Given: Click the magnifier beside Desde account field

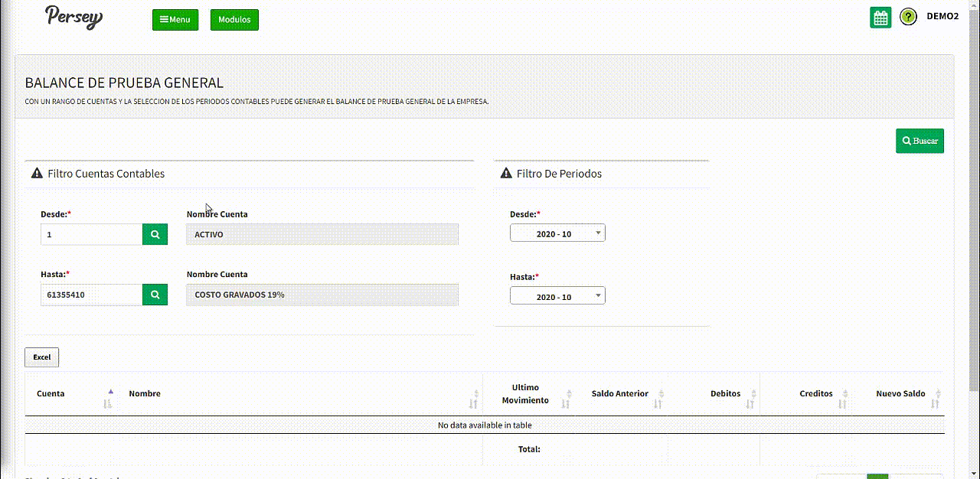Looking at the screenshot, I should (155, 234).
